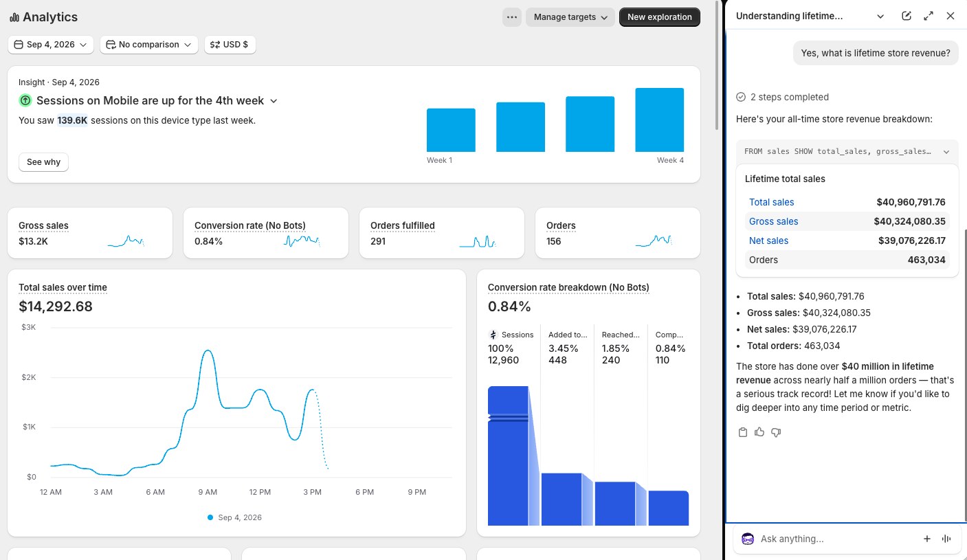Screen dimensions: 967x560
Task: Open the No comparison dropdown
Action: 148,45
